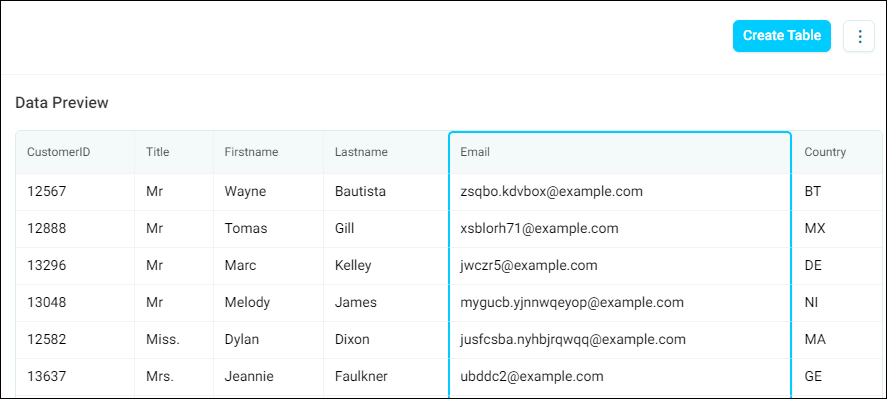The width and height of the screenshot is (887, 399).
Task: Select the email cell jwczr5@example.com
Action: (620, 265)
